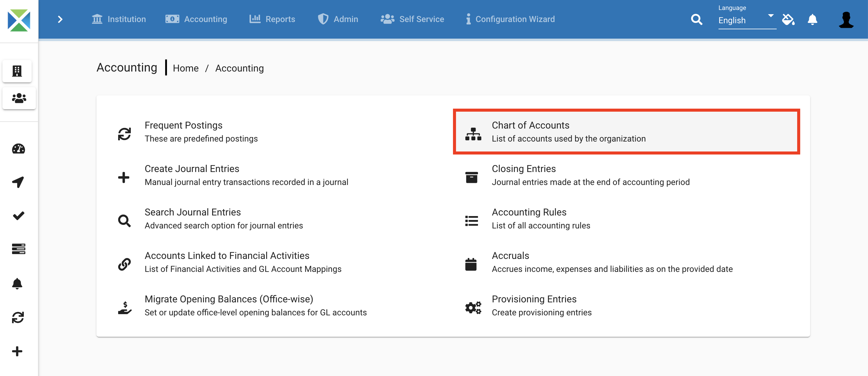
Task: Click the archive box icon beside Closing Entries
Action: point(471,177)
